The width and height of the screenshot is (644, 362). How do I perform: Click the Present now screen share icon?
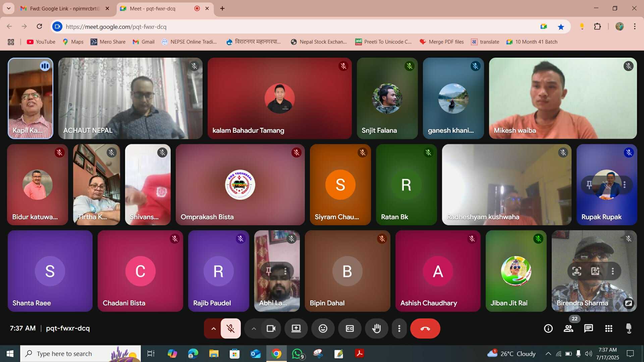[x=296, y=328]
